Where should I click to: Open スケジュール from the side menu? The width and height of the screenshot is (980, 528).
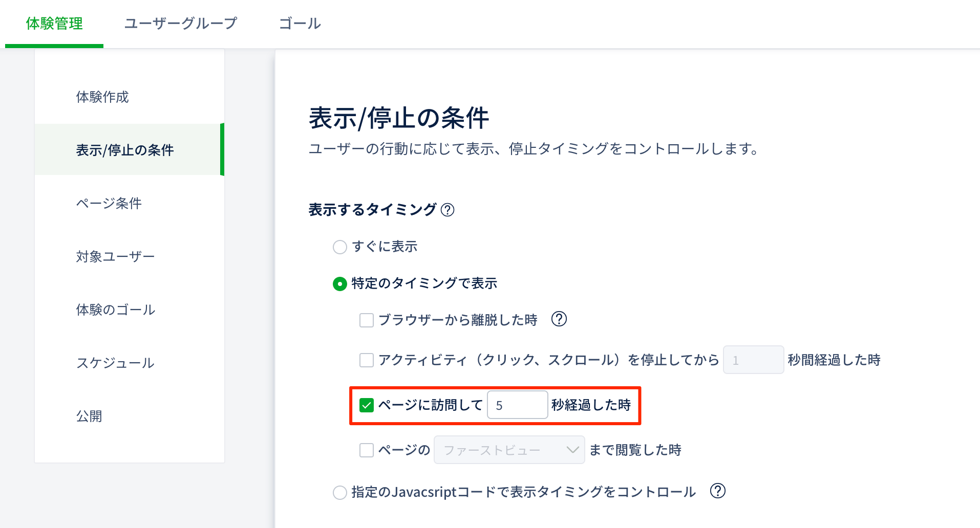point(115,363)
